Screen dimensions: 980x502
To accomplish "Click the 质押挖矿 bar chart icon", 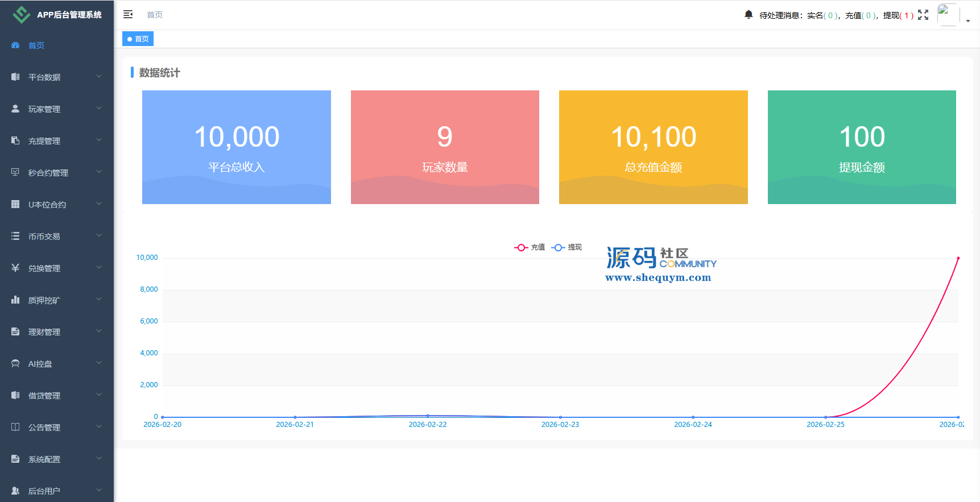I will 15,300.
